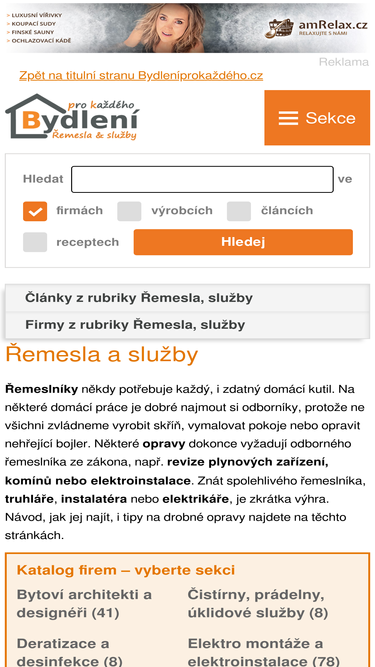
Task: Tick the článcích checkbox
Action: (239, 211)
